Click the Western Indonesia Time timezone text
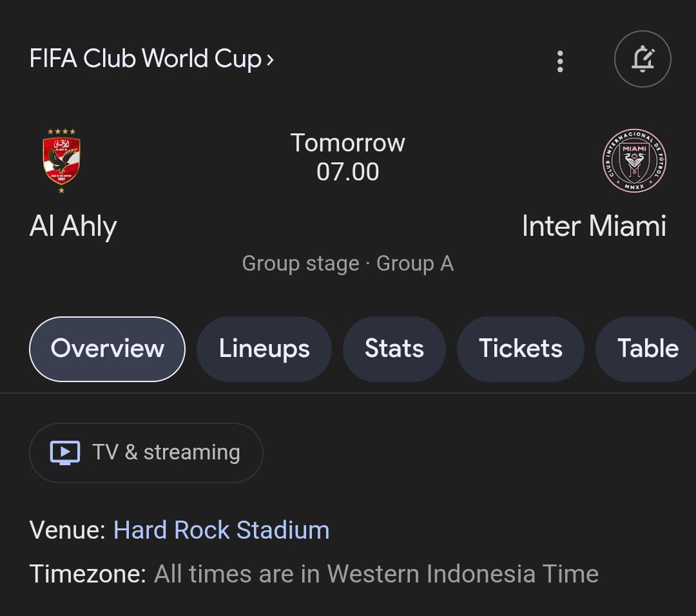 click(x=375, y=573)
